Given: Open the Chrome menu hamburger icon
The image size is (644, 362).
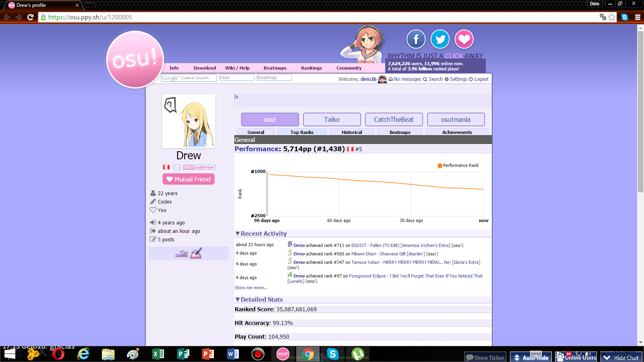Looking at the screenshot, I should click(638, 17).
